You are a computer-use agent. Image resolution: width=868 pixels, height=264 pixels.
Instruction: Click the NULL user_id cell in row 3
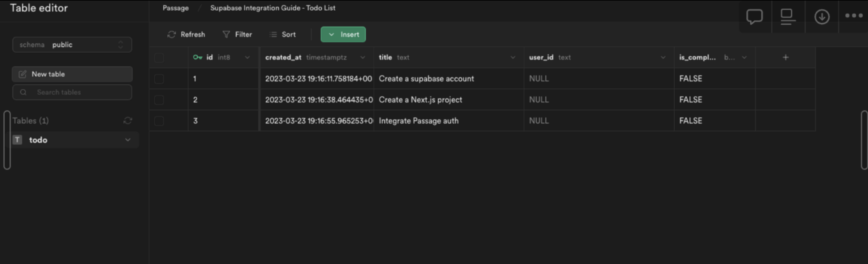point(599,121)
